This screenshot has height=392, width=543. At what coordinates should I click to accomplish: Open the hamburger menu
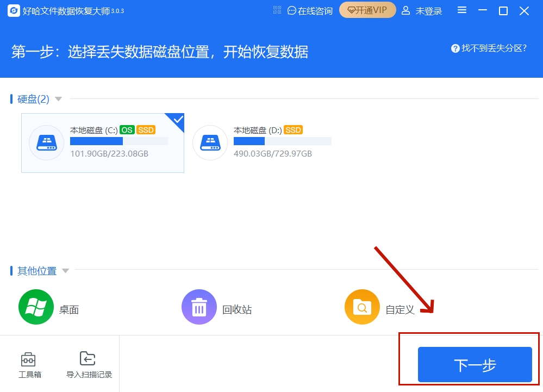point(461,10)
